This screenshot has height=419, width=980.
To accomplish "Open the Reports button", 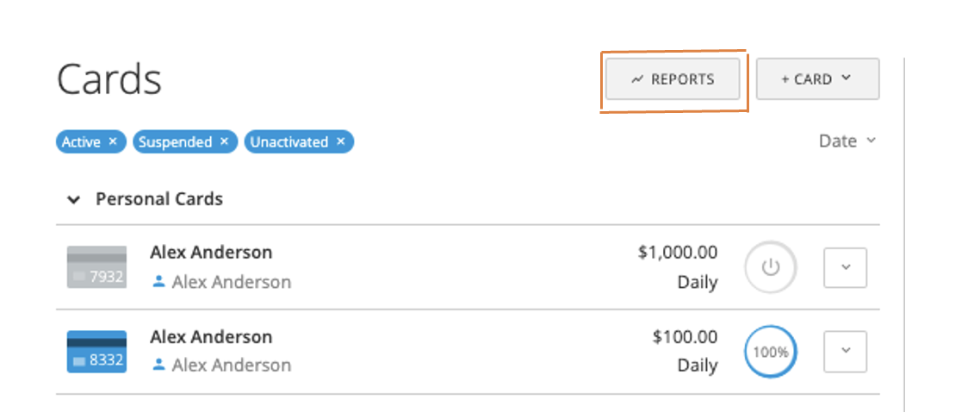I will [x=673, y=78].
